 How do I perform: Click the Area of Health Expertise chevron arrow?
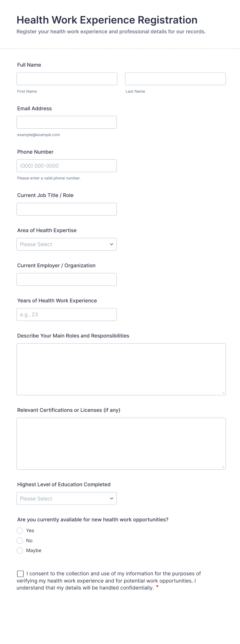pos(111,244)
